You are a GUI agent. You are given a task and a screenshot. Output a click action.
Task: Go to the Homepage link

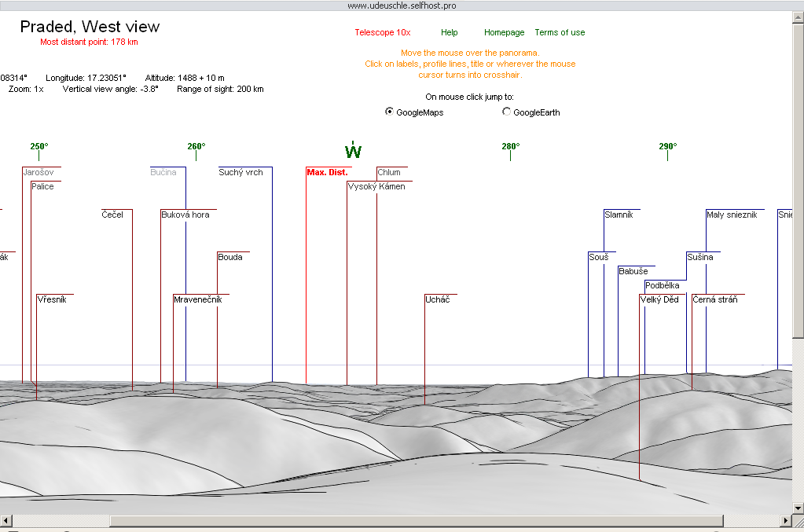tap(504, 32)
